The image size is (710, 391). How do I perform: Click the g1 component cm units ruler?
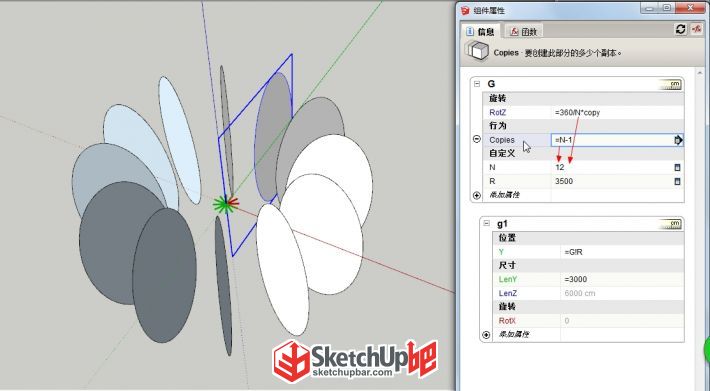point(671,224)
